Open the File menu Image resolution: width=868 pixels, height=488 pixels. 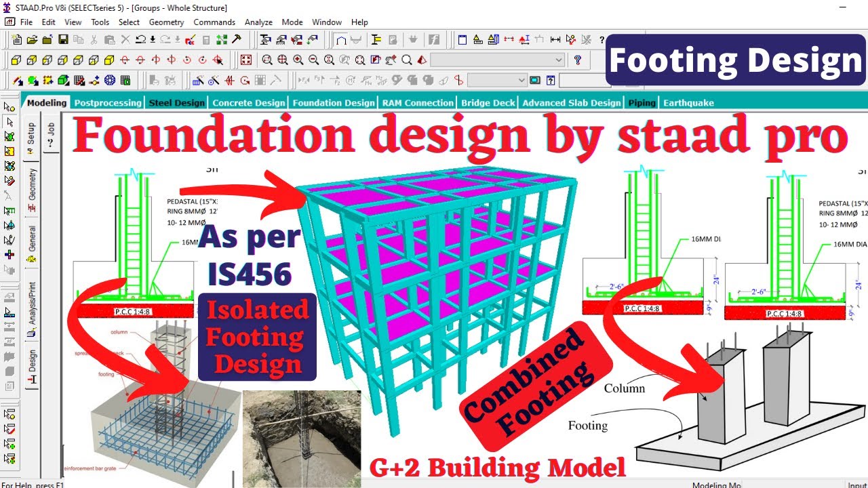[26, 22]
